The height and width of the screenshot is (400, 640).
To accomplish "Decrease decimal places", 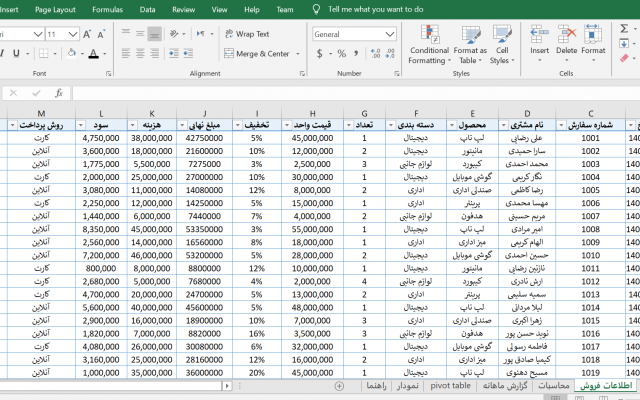I will click(390, 53).
